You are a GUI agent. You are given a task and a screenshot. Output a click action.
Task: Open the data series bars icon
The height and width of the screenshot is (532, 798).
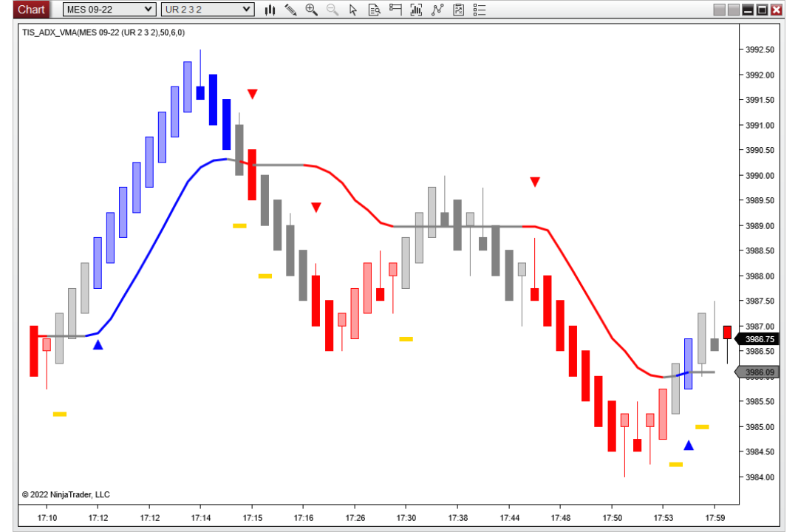416,10
